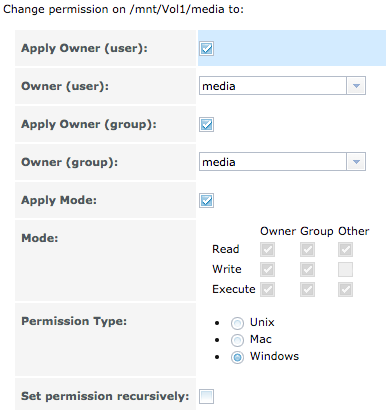390x410 pixels.
Task: Toggle Owner Read permission checkbox
Action: tap(267, 250)
